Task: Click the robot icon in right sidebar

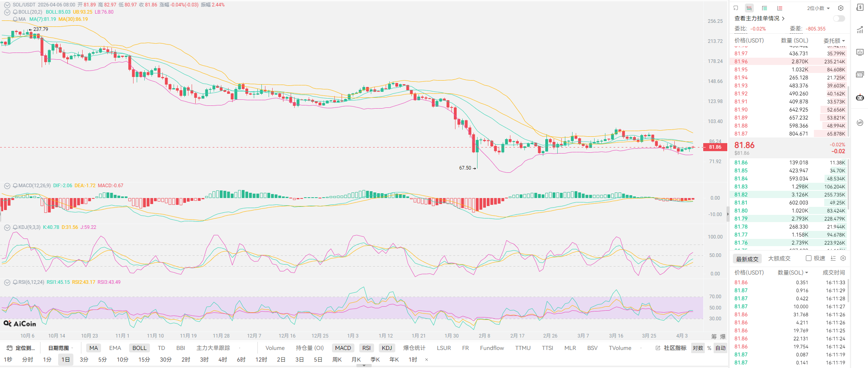Action: coord(860,97)
